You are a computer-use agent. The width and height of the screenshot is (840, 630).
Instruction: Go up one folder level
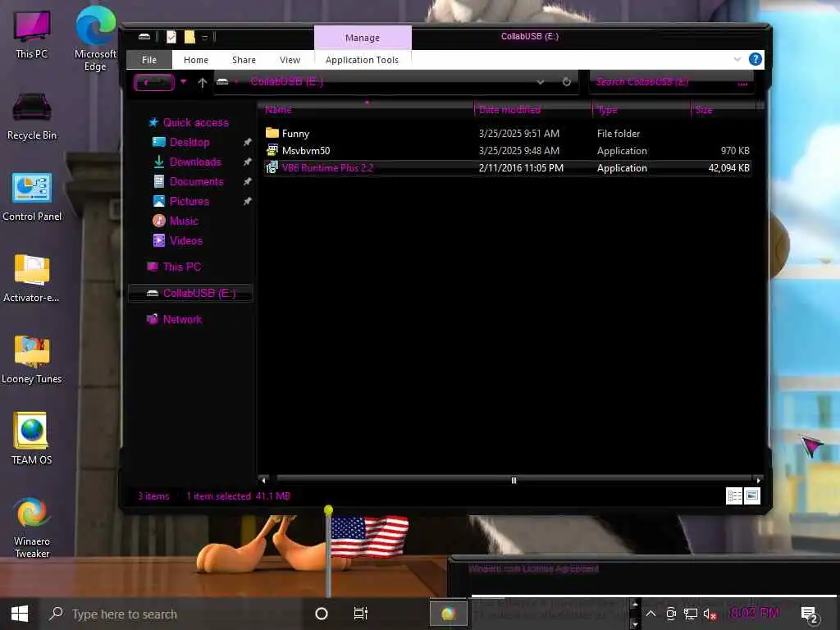click(x=202, y=82)
